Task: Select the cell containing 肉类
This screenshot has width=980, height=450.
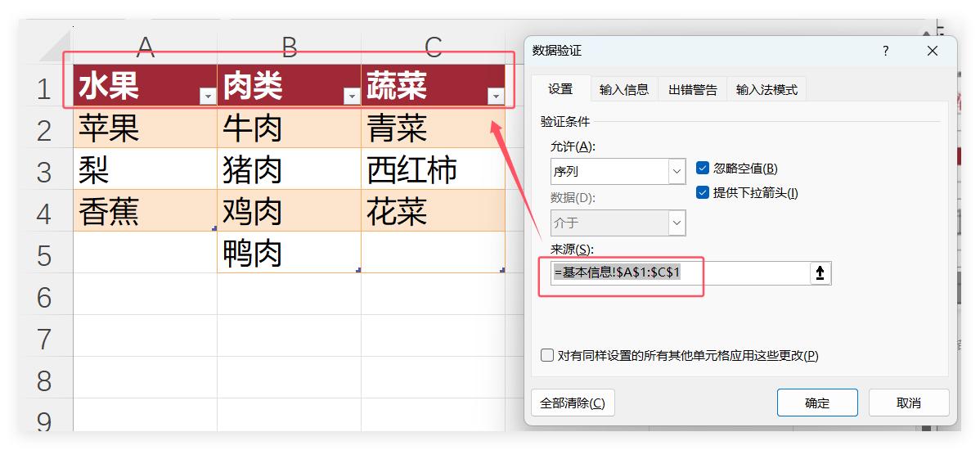Action: [290, 86]
